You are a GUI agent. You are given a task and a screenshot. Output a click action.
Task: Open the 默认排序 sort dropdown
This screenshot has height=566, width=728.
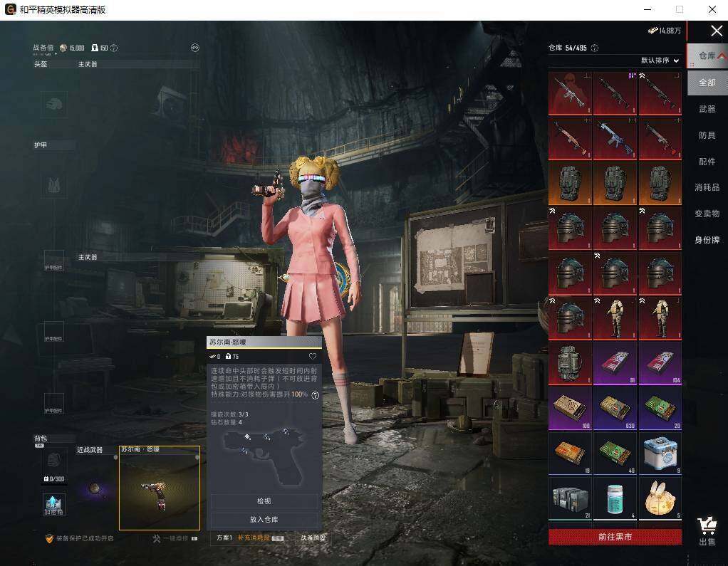pos(660,61)
